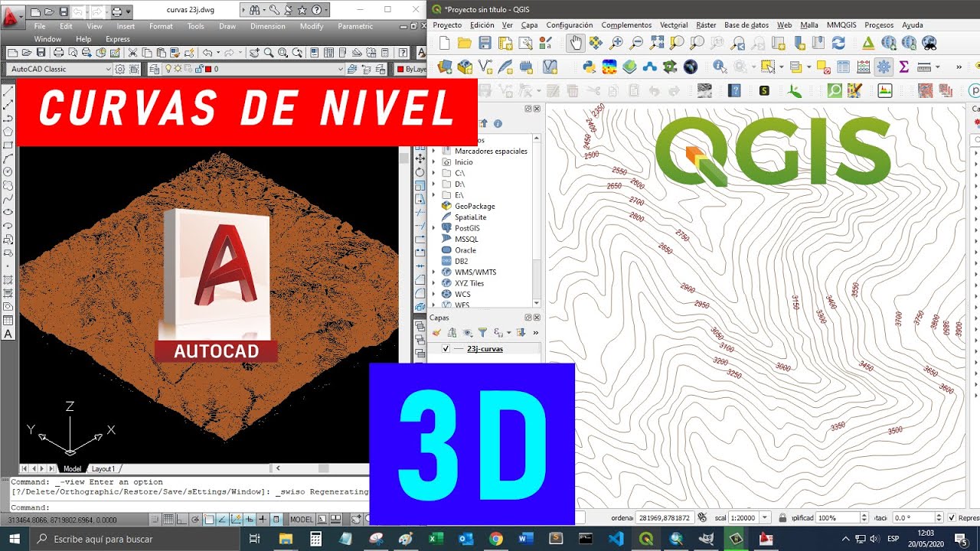
Task: Open the QGIS scale 1:20000 dropdown
Action: coord(764,518)
